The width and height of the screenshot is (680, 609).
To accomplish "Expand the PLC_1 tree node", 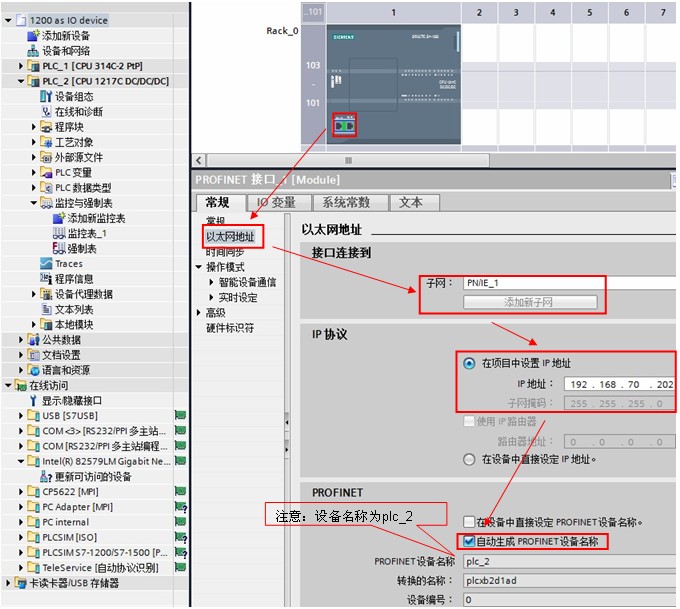I will pyautogui.click(x=21, y=66).
